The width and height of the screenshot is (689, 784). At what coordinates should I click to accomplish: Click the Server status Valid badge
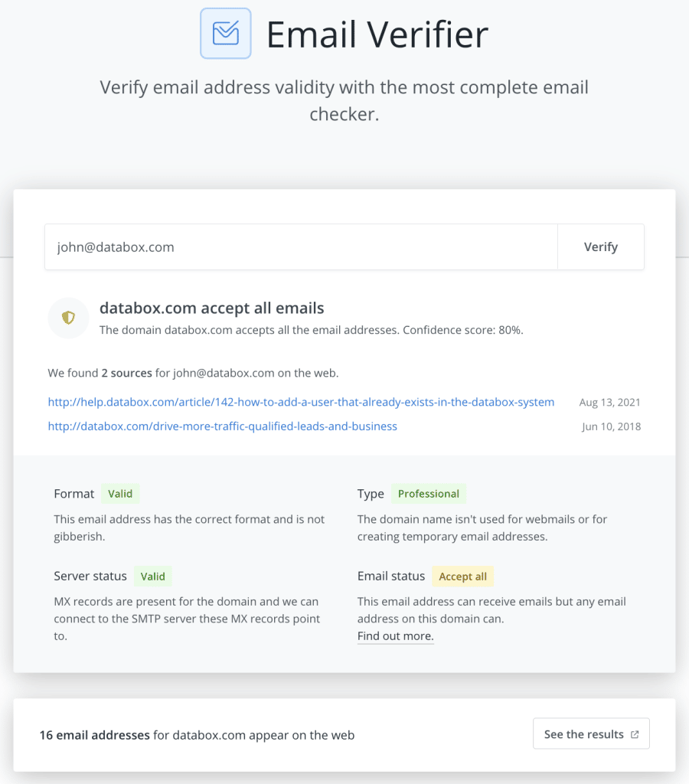(152, 576)
